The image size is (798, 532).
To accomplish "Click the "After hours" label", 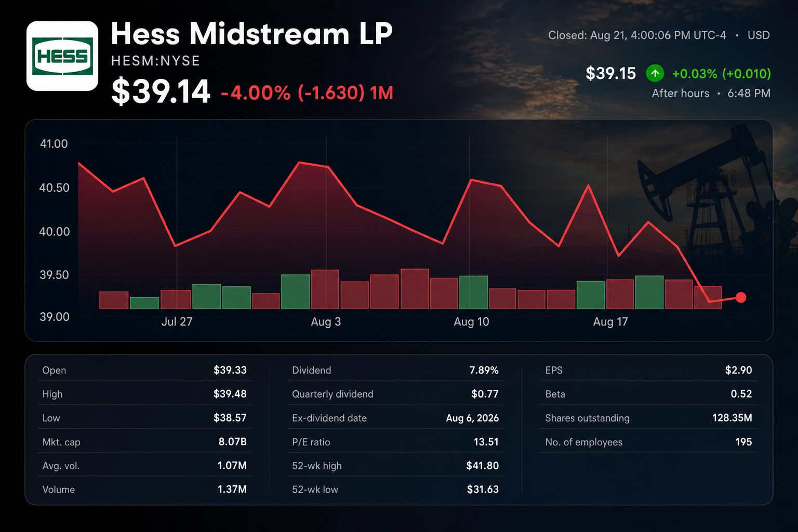I will pos(681,94).
